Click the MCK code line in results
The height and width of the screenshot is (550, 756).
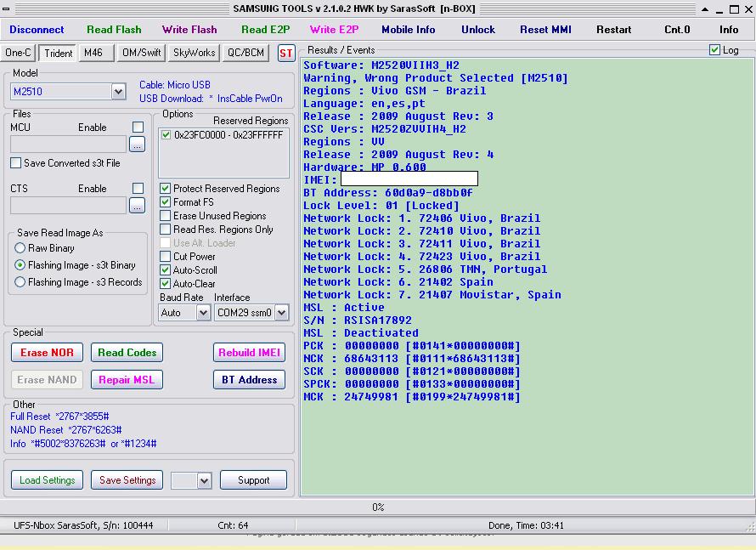click(412, 397)
